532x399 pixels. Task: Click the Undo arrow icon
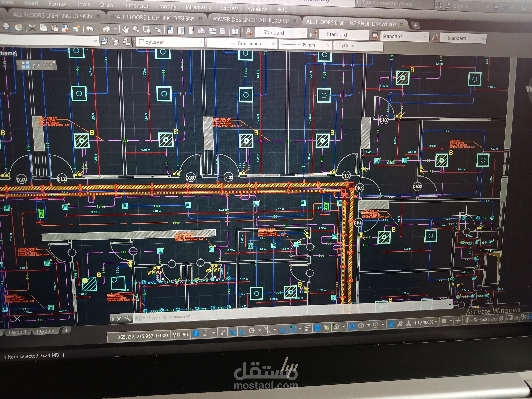tap(90, 29)
